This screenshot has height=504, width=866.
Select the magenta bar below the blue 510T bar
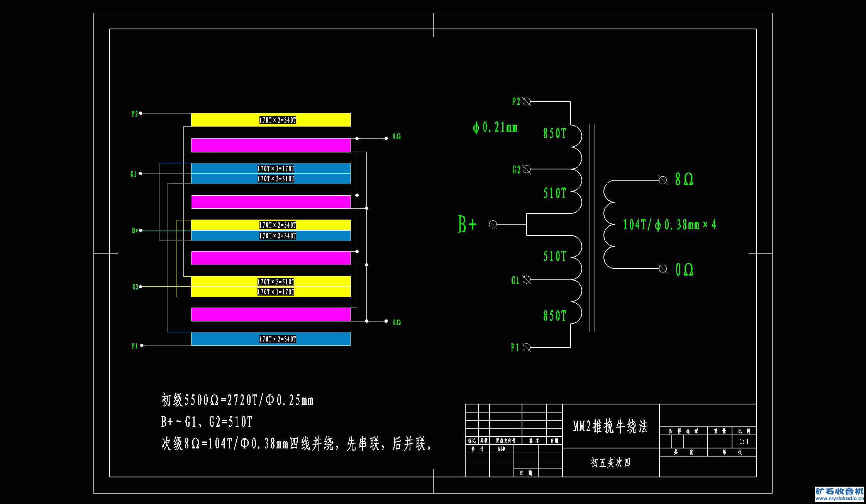pyautogui.click(x=271, y=202)
